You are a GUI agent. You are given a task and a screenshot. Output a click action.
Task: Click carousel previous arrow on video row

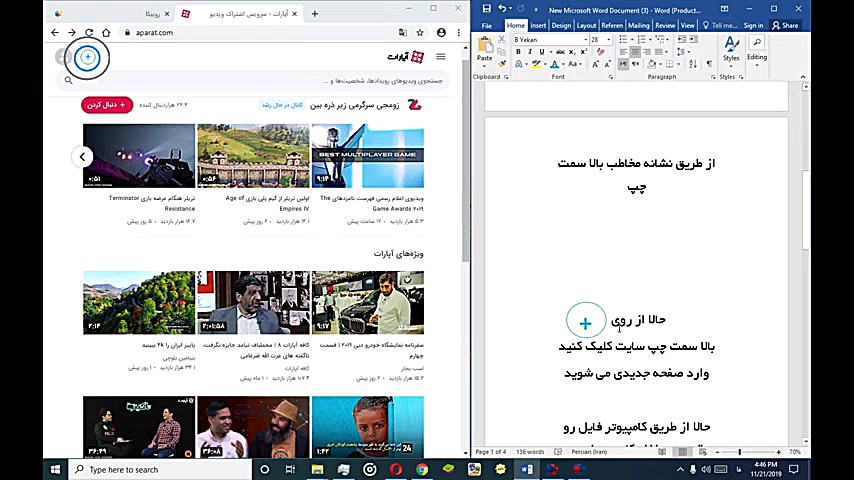coord(82,157)
